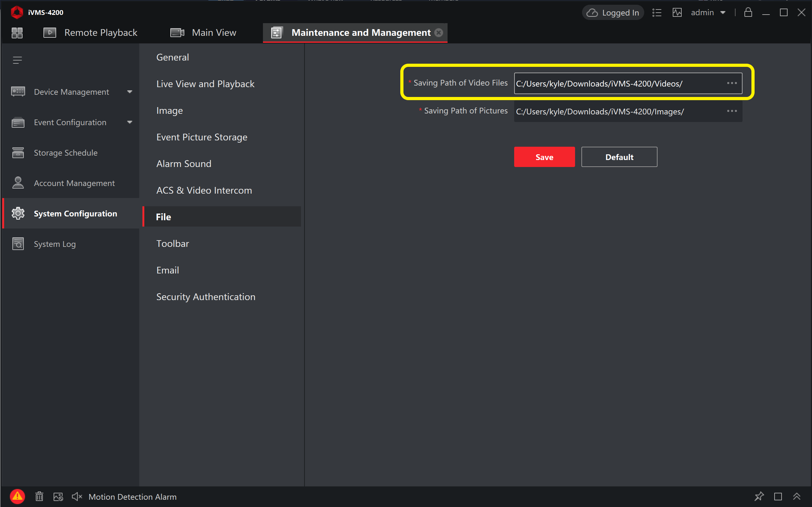Click the task list icon in title bar
The image size is (812, 507).
point(657,13)
